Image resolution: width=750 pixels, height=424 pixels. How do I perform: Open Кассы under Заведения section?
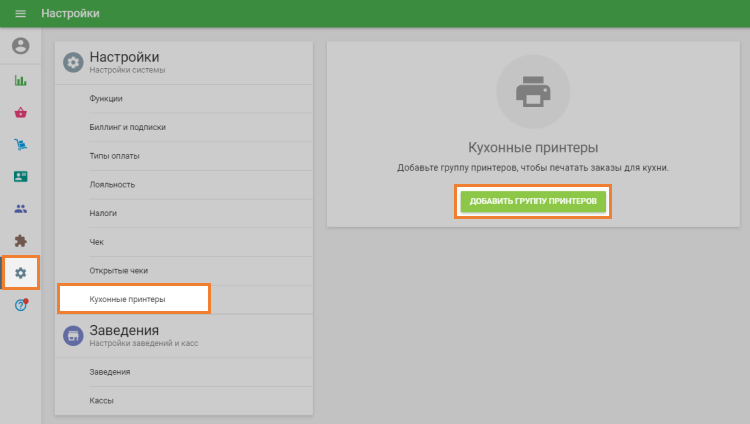click(x=101, y=400)
